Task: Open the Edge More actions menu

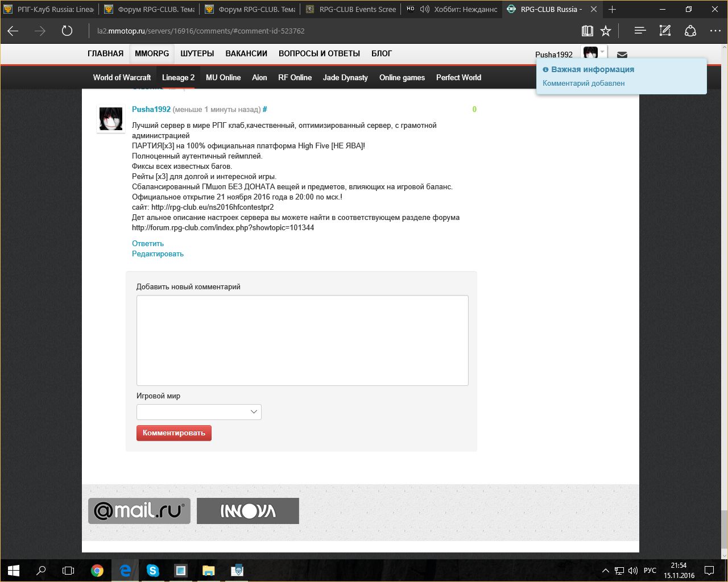Action: coord(715,31)
